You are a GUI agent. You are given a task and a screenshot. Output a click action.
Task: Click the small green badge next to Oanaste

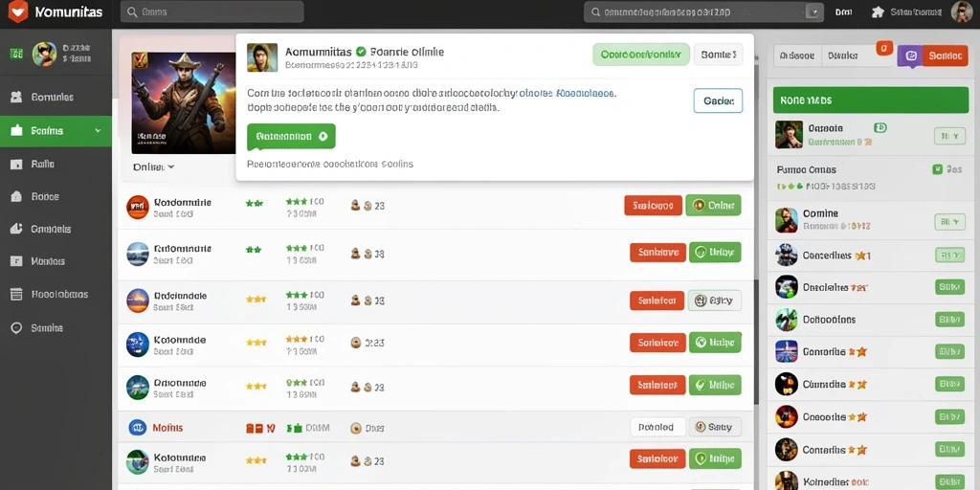coord(880,128)
